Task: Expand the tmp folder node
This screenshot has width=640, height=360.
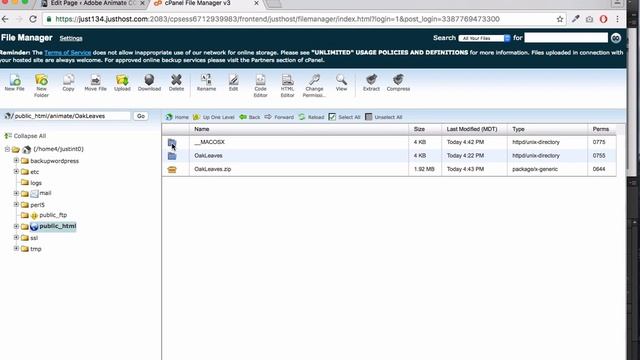Action: (16, 248)
